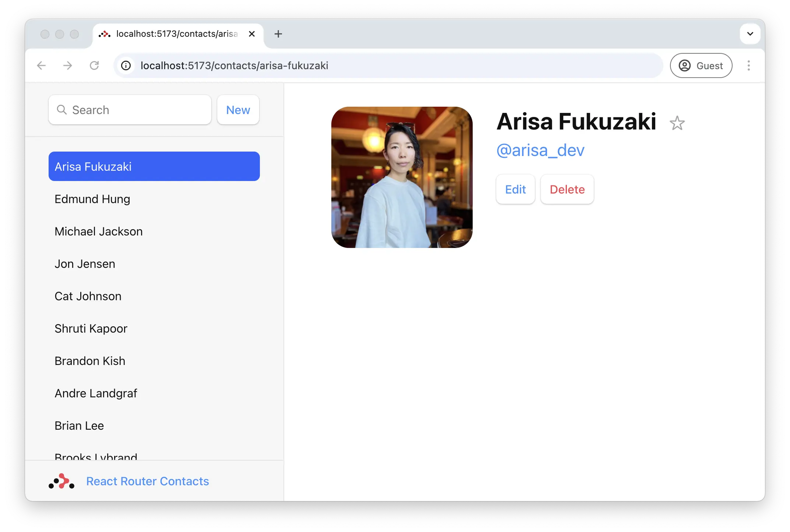Screen dimensions: 790x532
Task: Click Arisa Fukuzaki's avatar photo
Action: point(402,177)
